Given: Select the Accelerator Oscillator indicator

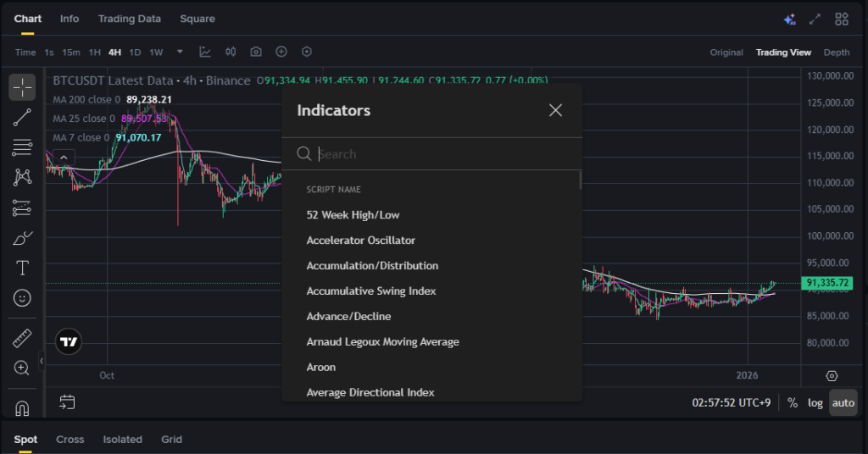Looking at the screenshot, I should (x=361, y=241).
